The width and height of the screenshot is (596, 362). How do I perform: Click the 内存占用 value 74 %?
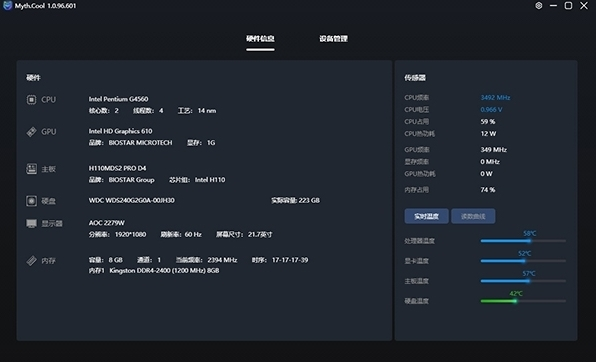tap(488, 190)
